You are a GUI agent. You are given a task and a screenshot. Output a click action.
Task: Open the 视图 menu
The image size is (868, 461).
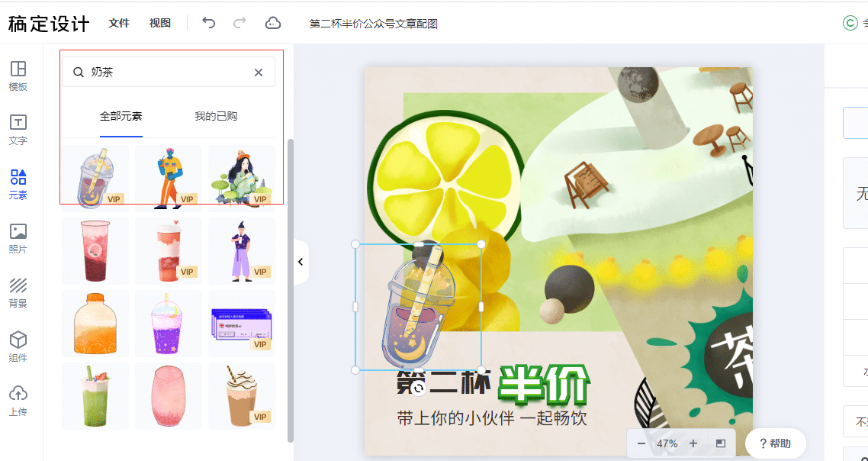160,23
